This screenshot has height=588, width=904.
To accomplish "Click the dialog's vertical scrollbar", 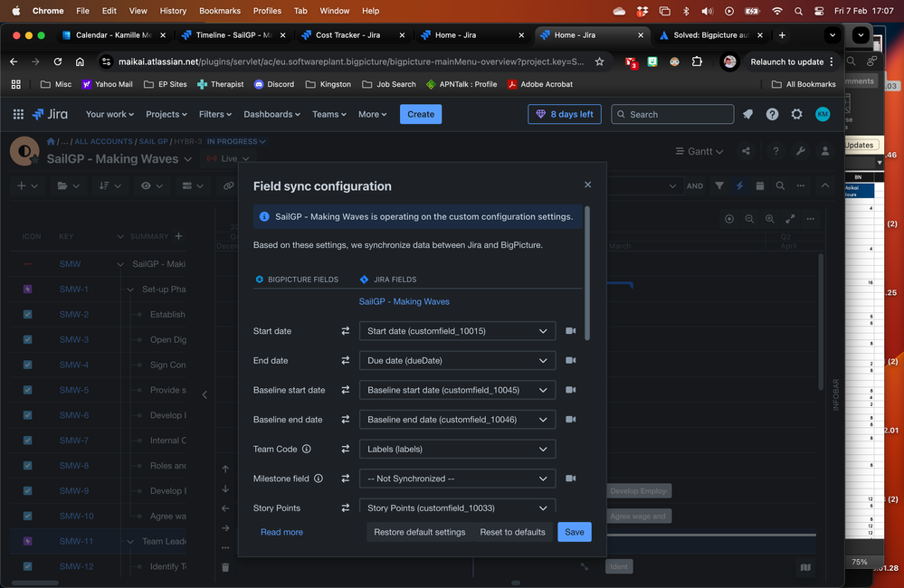I will click(x=587, y=273).
